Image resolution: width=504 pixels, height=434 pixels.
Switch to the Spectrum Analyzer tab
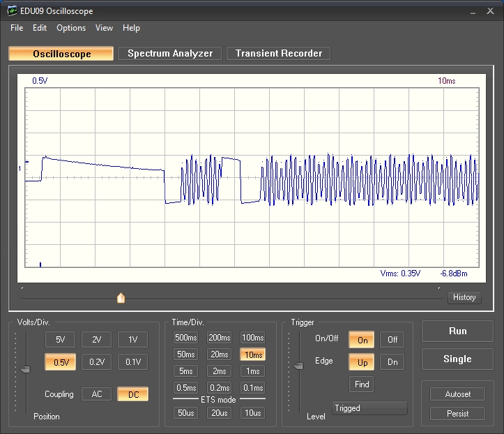point(170,54)
